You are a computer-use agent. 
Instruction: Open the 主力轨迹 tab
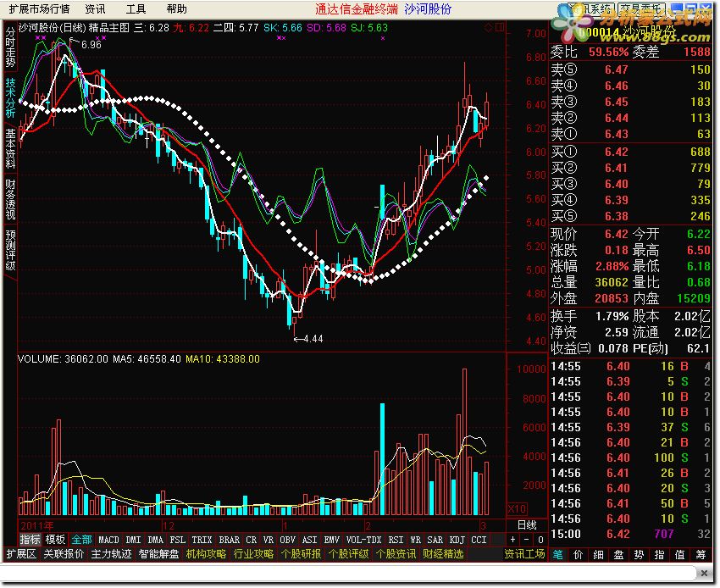112,554
